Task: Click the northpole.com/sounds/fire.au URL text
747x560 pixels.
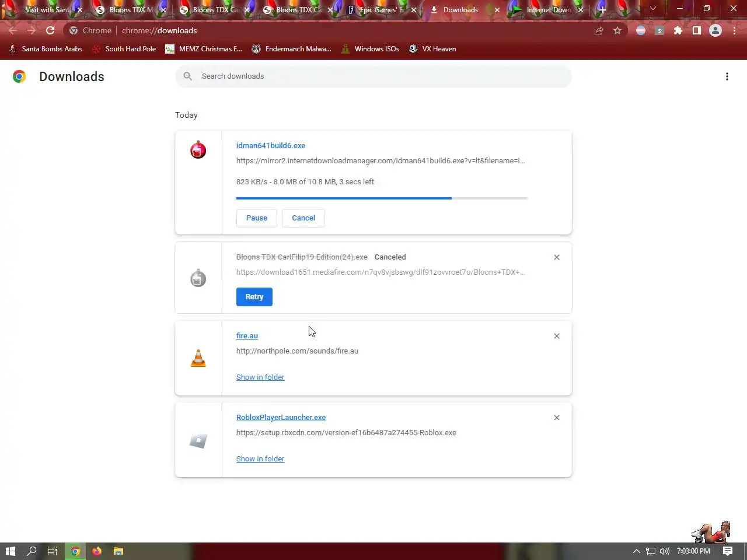Action: tap(297, 351)
